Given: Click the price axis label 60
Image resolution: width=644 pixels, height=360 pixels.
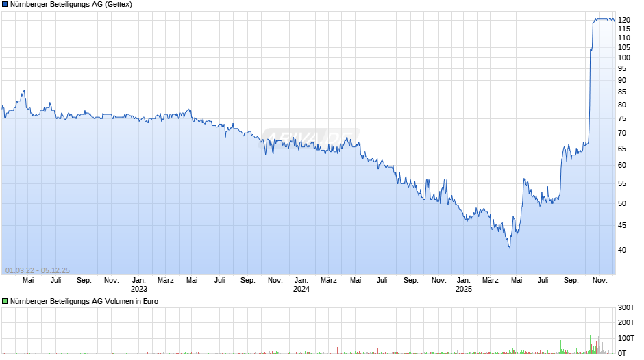Looking at the screenshot, I should [x=622, y=166].
